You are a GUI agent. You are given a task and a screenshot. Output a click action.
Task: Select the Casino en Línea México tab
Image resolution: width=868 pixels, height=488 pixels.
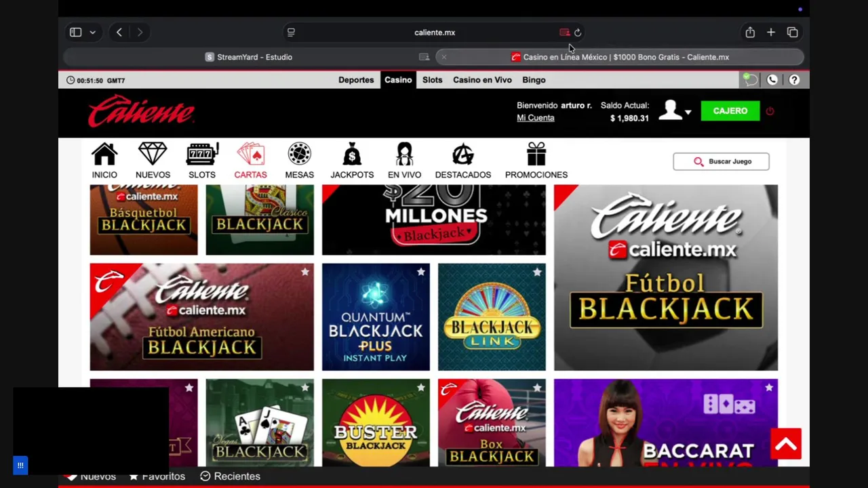(x=620, y=57)
